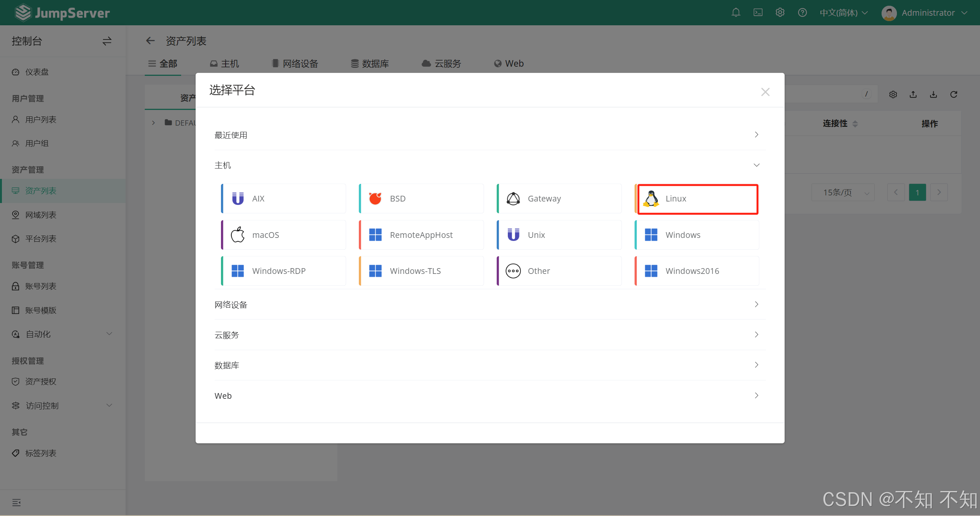Click the refresh table icon
980x516 pixels.
(x=954, y=95)
